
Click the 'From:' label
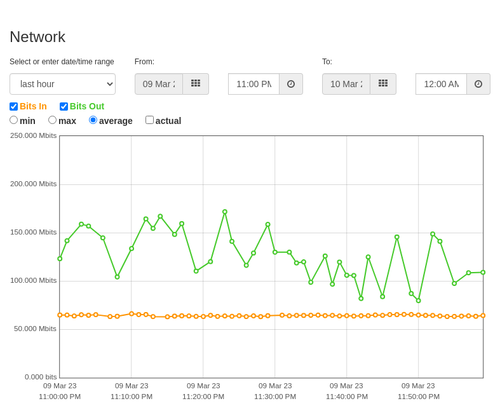(144, 62)
